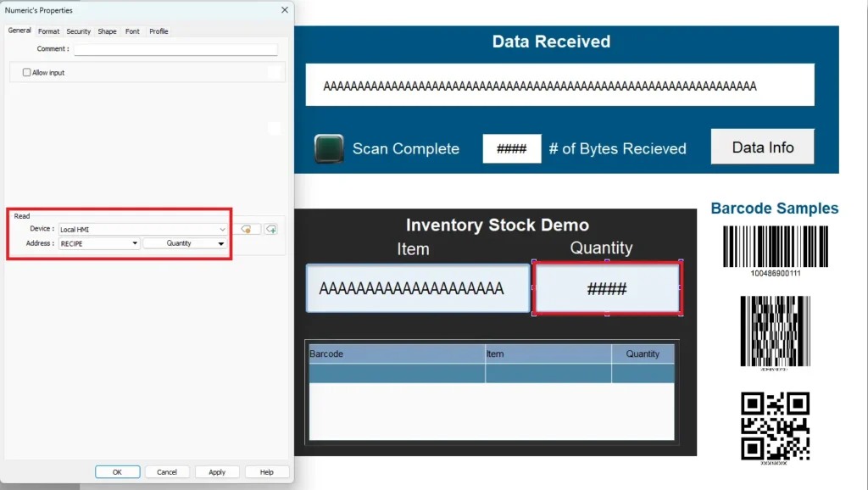Click the Scan Complete indicator lamp
Screen dimensions: 868x490
click(329, 148)
